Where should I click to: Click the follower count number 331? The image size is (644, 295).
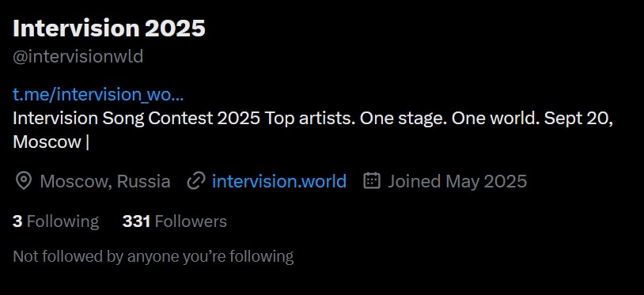tap(136, 221)
